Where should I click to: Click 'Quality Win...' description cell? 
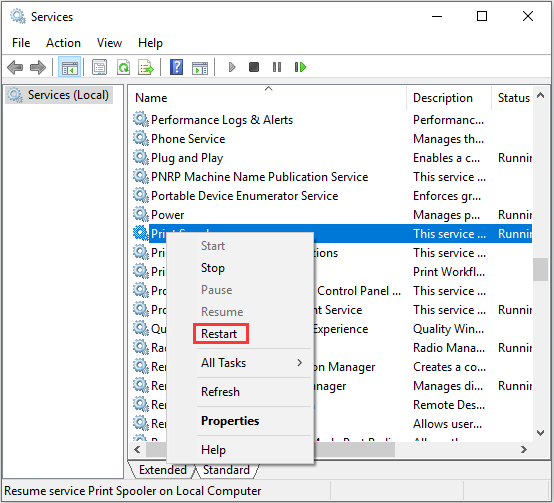click(448, 329)
